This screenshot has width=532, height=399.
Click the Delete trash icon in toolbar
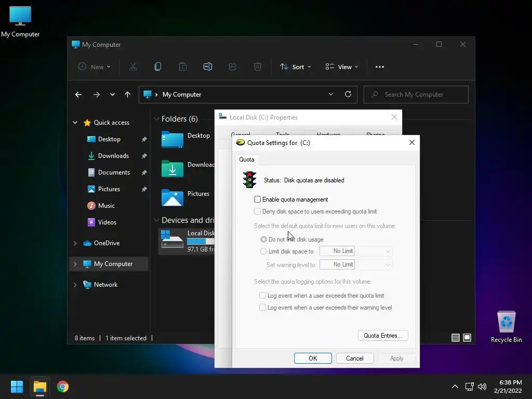click(258, 67)
